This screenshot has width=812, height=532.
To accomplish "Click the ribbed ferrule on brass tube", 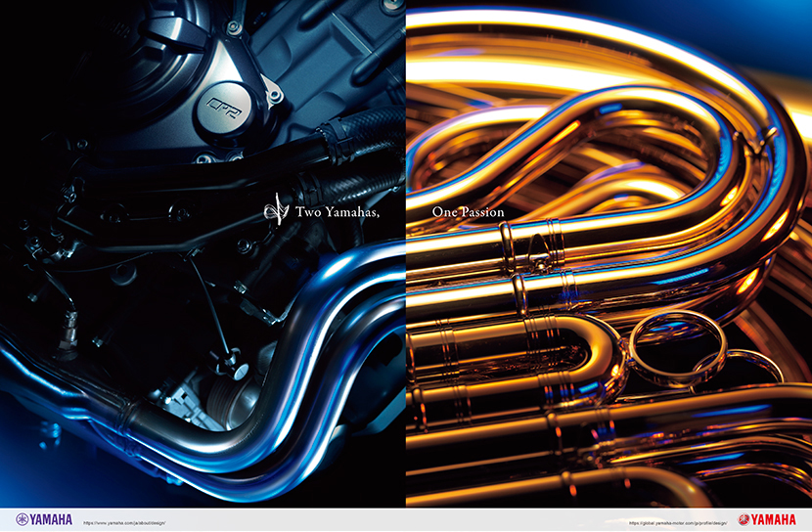I will [508, 249].
